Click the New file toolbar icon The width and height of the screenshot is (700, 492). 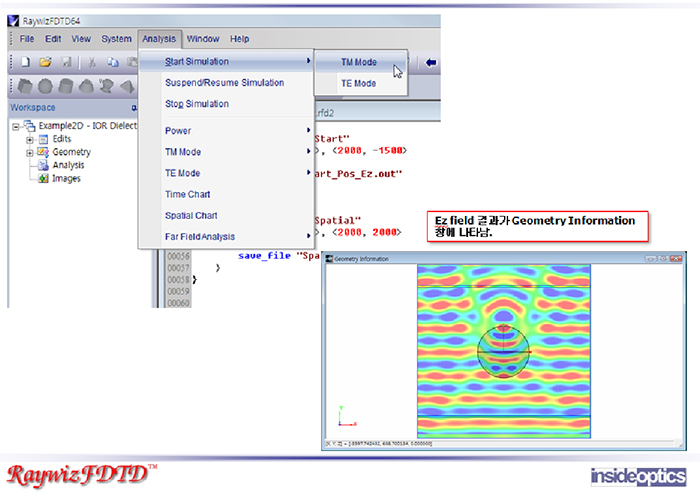[x=24, y=62]
